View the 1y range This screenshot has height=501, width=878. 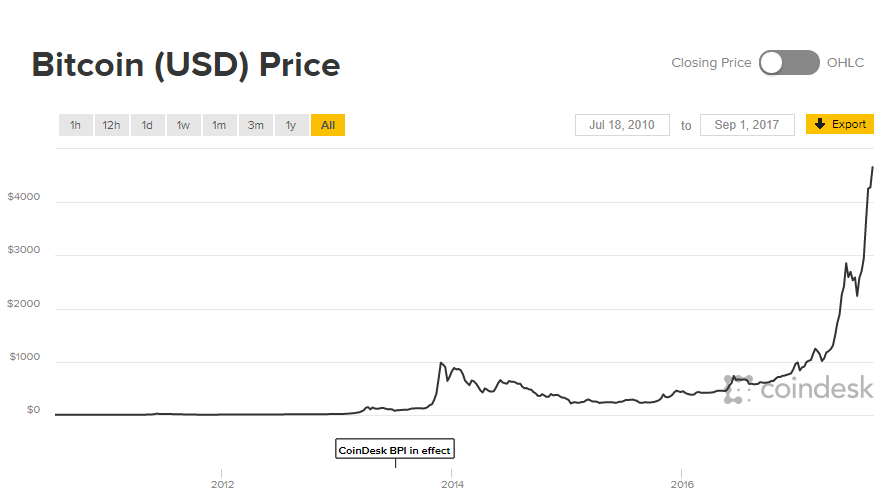291,125
